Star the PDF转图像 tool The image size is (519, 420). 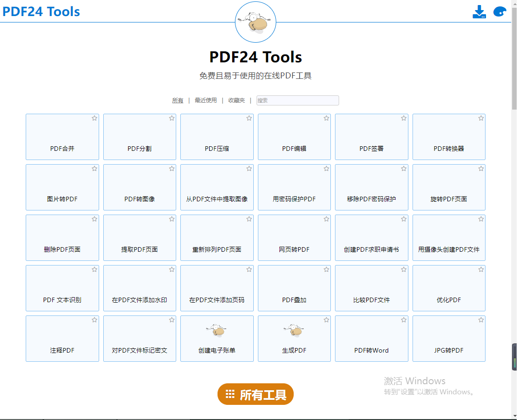coord(172,169)
